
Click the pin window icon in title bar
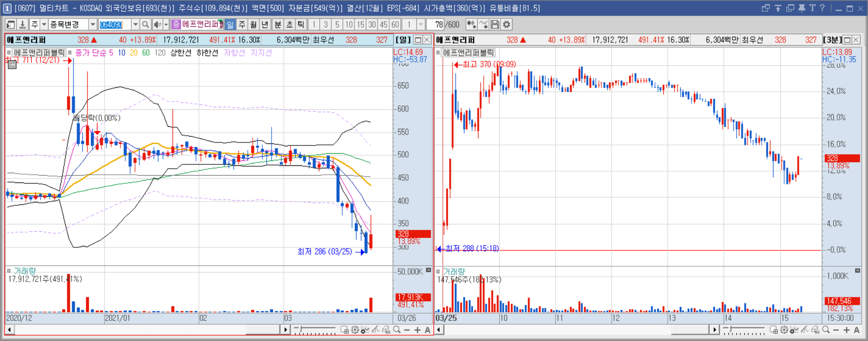click(x=801, y=8)
